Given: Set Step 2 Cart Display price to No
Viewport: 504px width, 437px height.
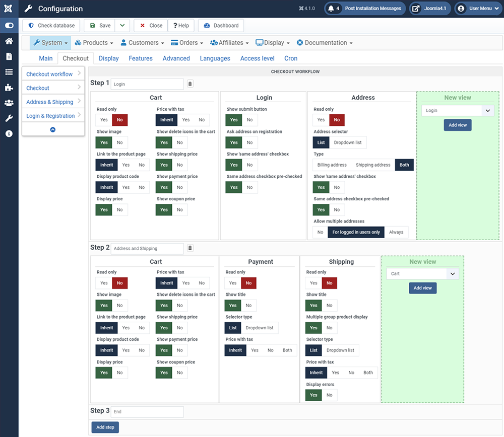Looking at the screenshot, I should point(119,373).
